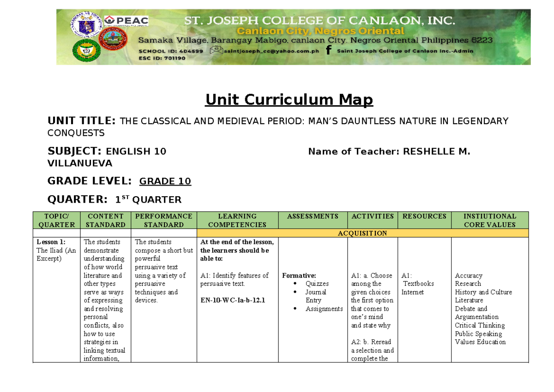Select the Unit Curriculum Map title
The height and width of the screenshot is (392, 554).
[289, 99]
